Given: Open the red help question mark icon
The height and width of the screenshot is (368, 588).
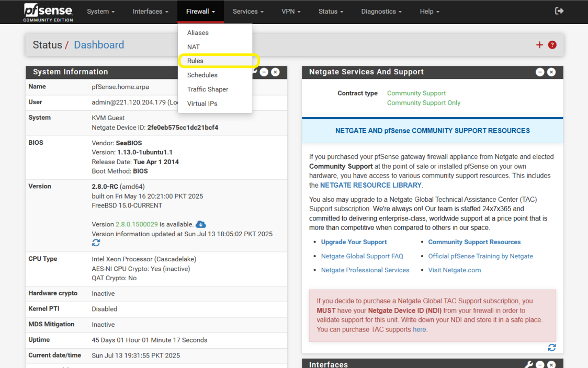Looking at the screenshot, I should click(x=552, y=45).
